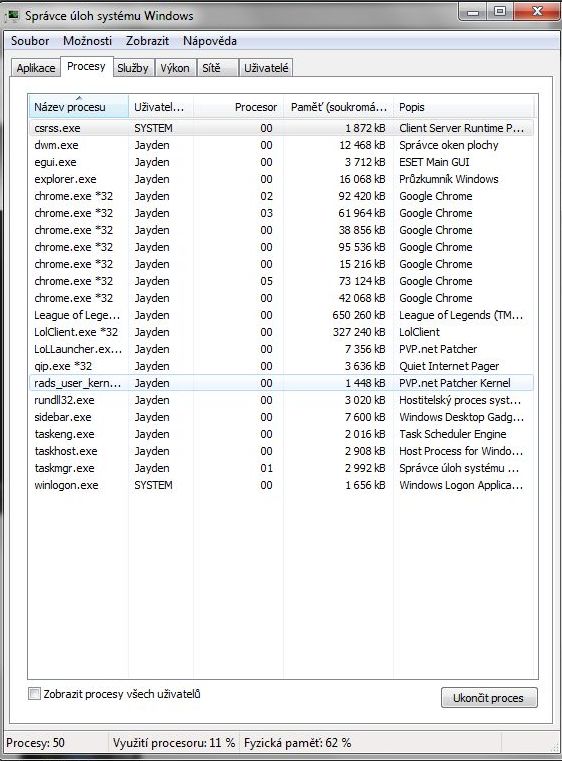The height and width of the screenshot is (761, 562).
Task: Enable Zobrazit procesy všech uživatelů checkbox
Action: pos(34,694)
